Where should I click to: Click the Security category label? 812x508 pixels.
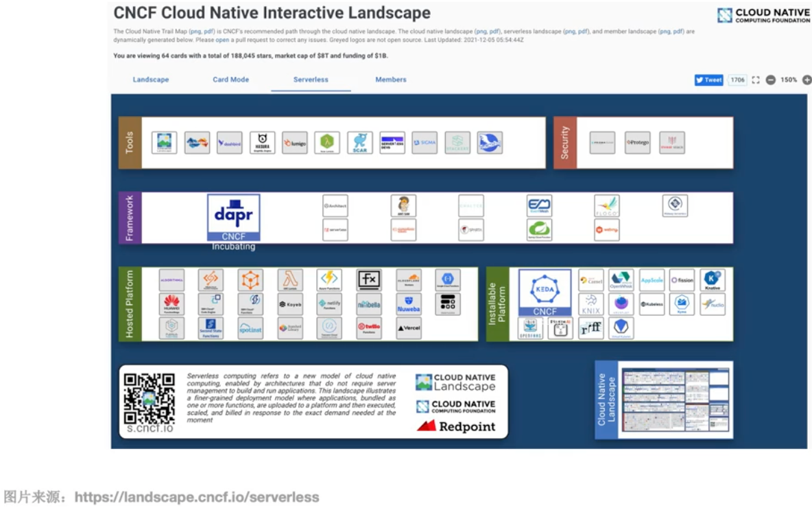565,143
